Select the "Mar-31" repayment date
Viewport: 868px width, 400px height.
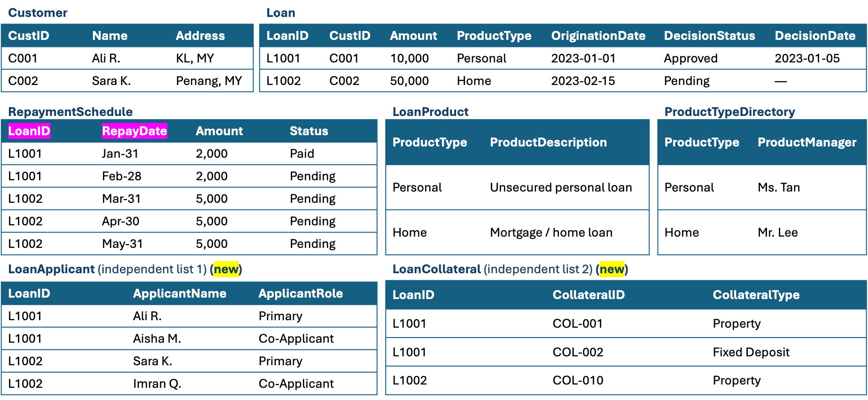point(121,199)
